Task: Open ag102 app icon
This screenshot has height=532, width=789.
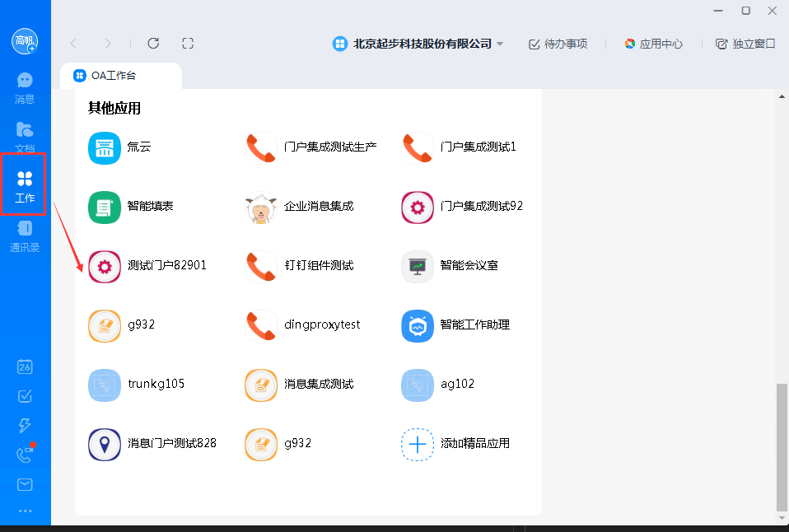Action: (417, 385)
